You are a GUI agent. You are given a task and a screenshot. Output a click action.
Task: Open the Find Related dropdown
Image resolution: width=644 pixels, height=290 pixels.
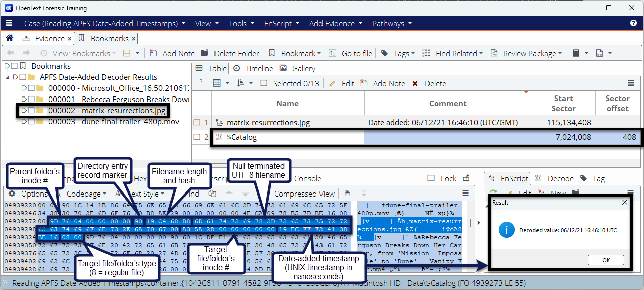452,53
